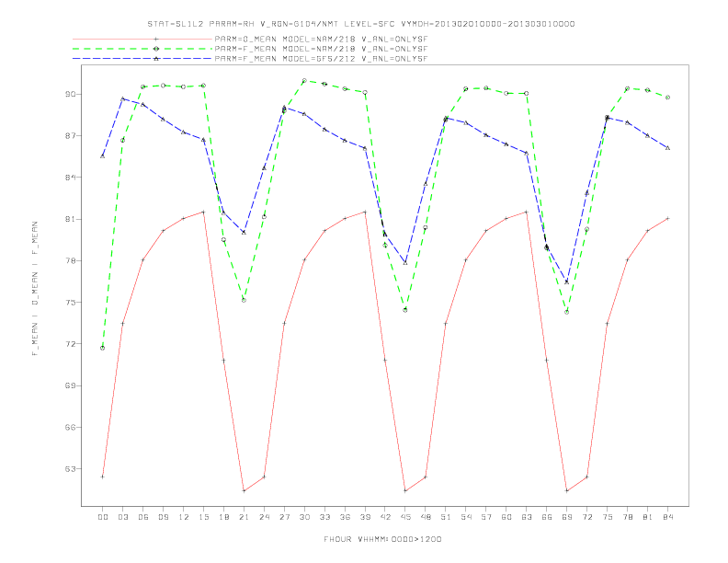Click the green dashed line legend sample
This screenshot has width=728, height=563.
(142, 49)
